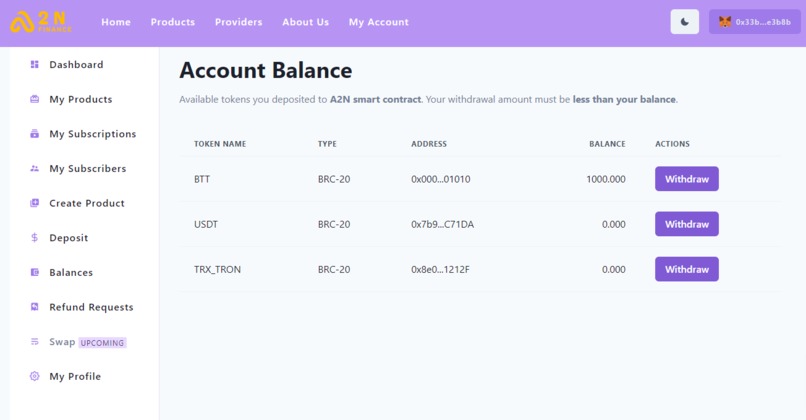The height and width of the screenshot is (420, 806).
Task: Click the ADDRESS column header
Action: [429, 144]
